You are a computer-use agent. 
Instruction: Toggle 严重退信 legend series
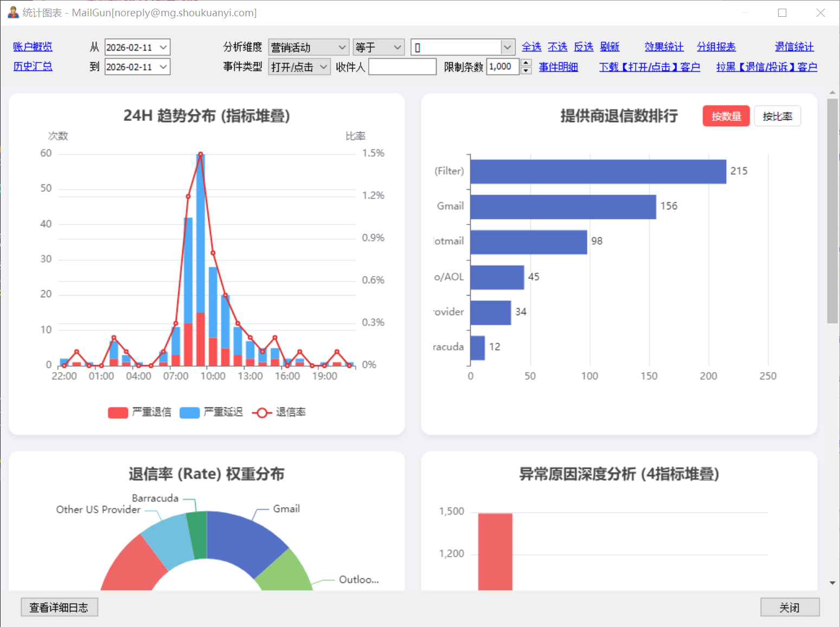(139, 412)
